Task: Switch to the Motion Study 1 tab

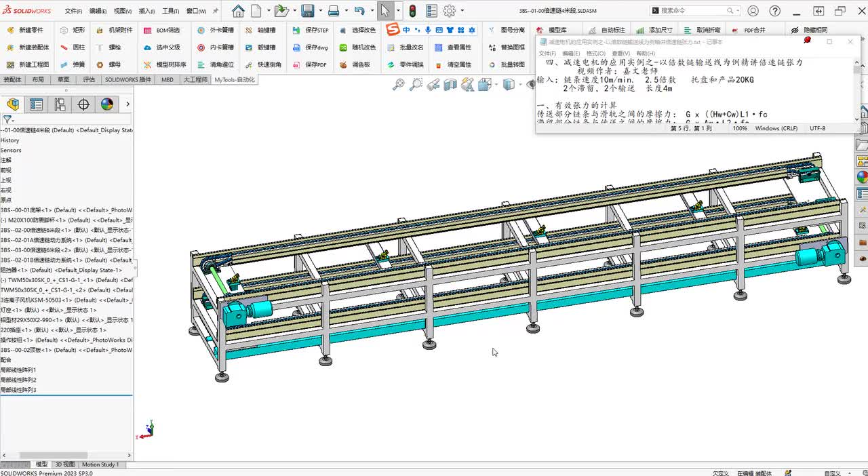Action: click(x=100, y=464)
